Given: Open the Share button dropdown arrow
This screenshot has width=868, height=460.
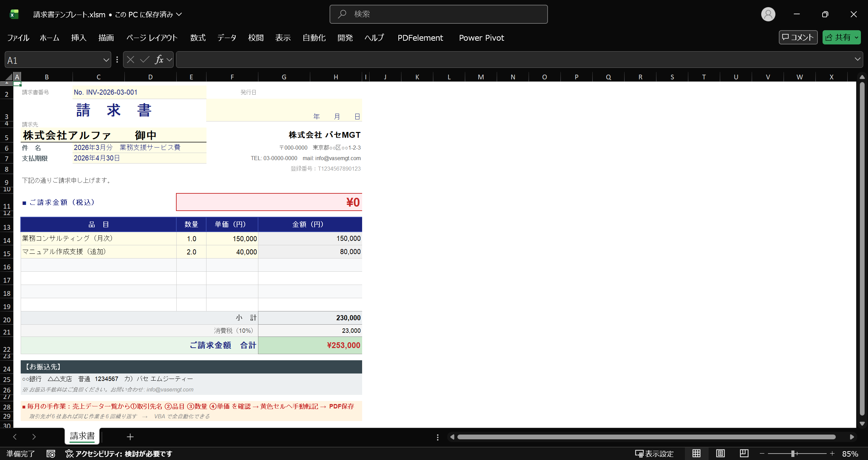Looking at the screenshot, I should (x=856, y=38).
